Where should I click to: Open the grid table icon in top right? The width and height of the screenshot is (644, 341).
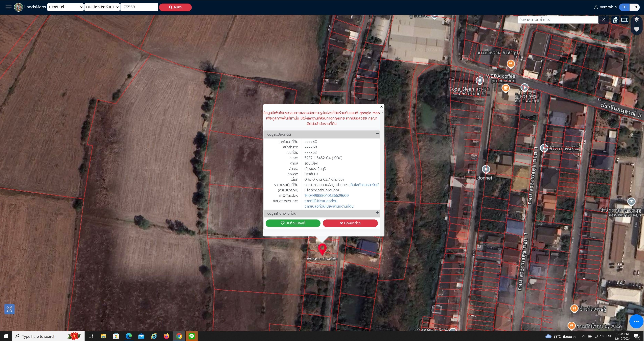[x=625, y=20]
